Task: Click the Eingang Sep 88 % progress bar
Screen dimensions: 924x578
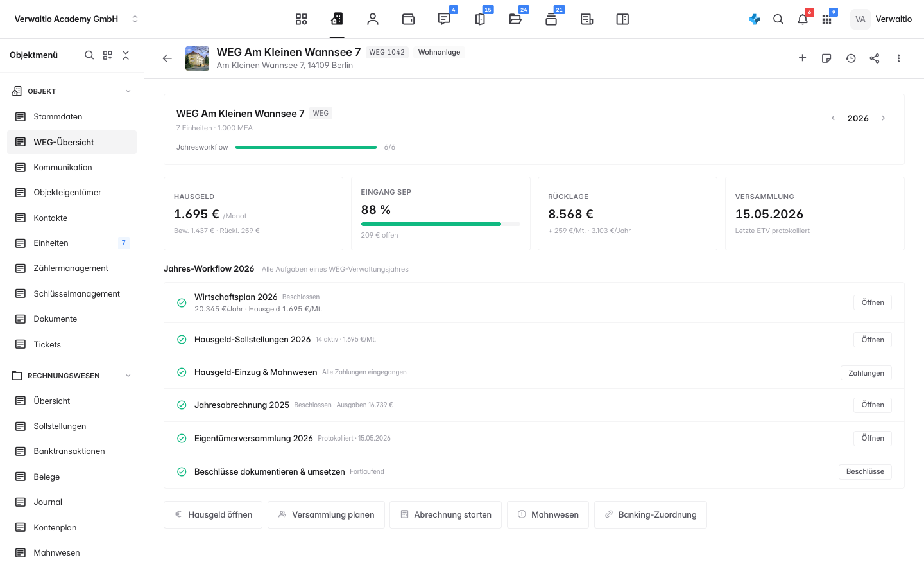Action: [x=441, y=224]
